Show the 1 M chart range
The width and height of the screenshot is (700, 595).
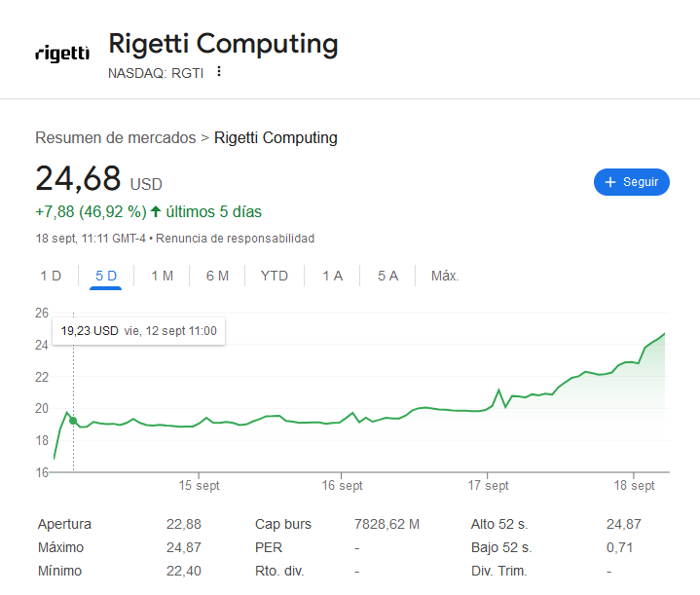pos(162,276)
